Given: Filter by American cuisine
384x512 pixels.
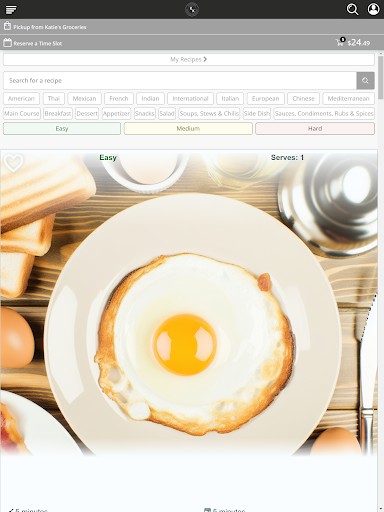Looking at the screenshot, I should pos(21,99).
